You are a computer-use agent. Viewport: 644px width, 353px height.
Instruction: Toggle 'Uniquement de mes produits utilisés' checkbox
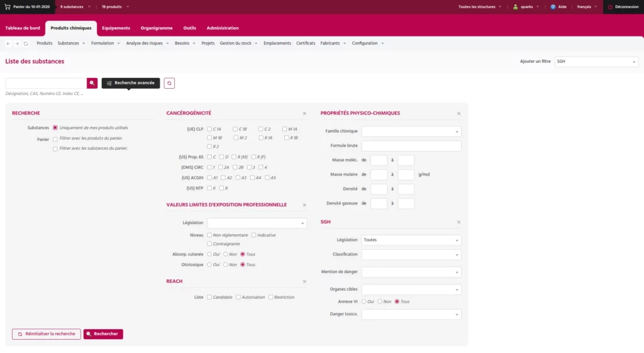(x=55, y=128)
